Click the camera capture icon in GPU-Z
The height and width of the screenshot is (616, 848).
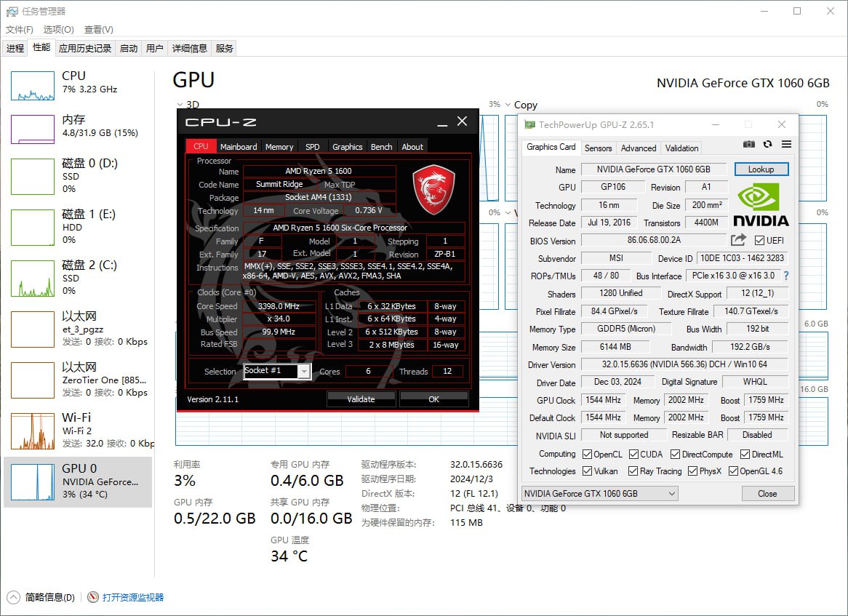[x=748, y=144]
